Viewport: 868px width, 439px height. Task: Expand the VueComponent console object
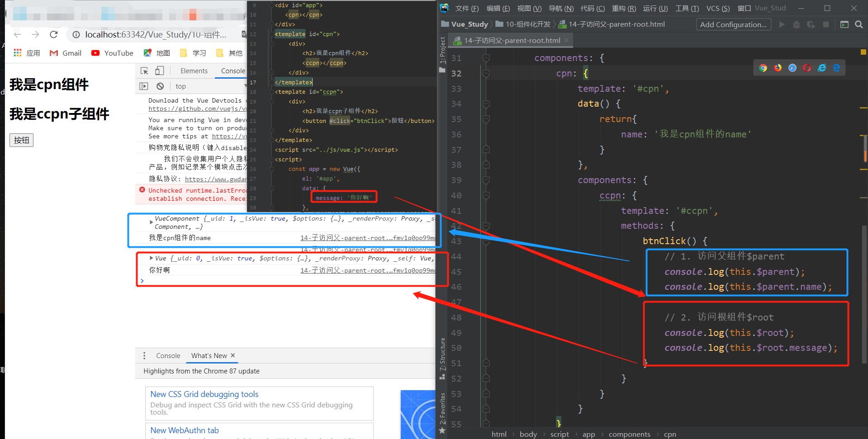(x=151, y=222)
